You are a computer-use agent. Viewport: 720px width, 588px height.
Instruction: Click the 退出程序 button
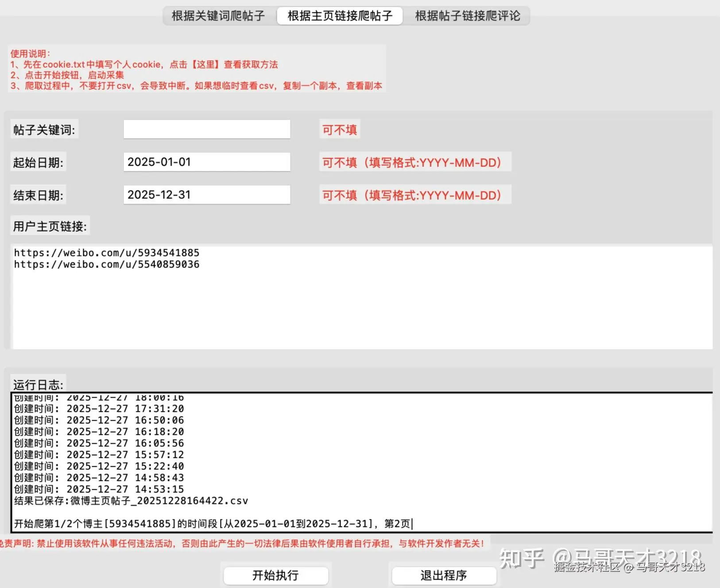(x=444, y=575)
